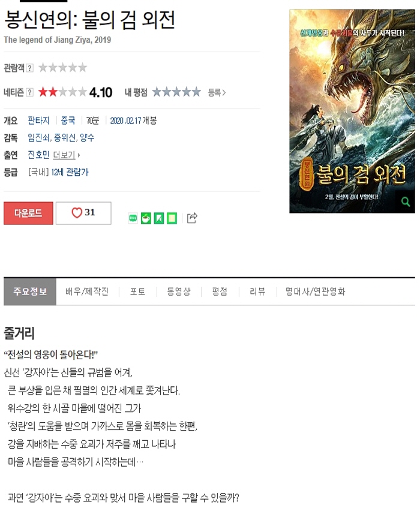This screenshot has height=511, width=420.
Task: Set my rating with 내 평점 stars
Action: [x=176, y=92]
